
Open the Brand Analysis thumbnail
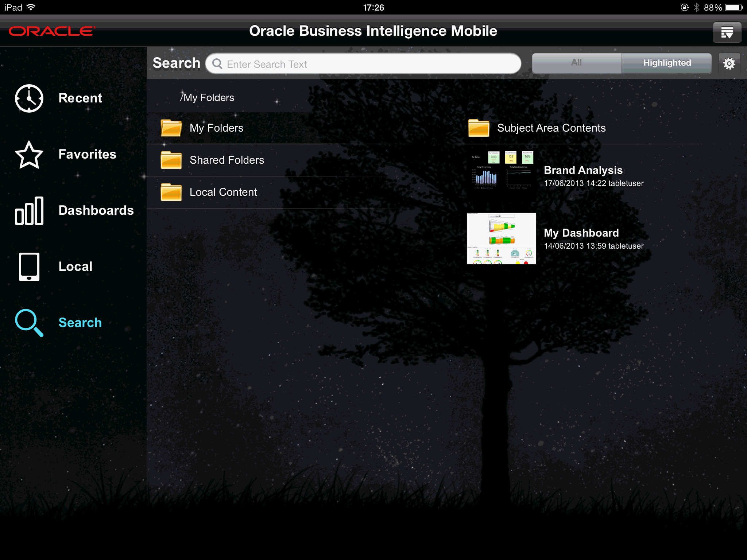click(502, 176)
